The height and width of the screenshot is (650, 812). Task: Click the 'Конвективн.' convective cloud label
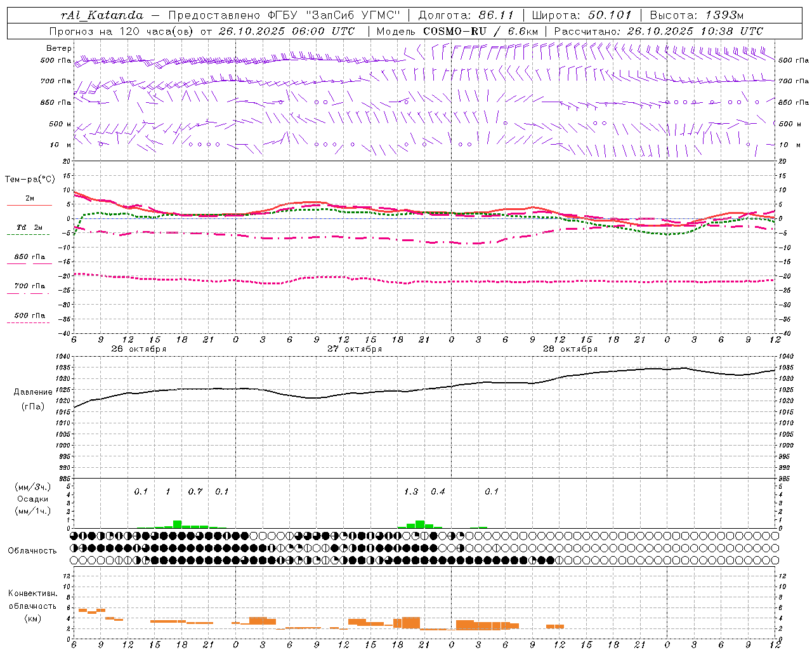click(x=32, y=594)
